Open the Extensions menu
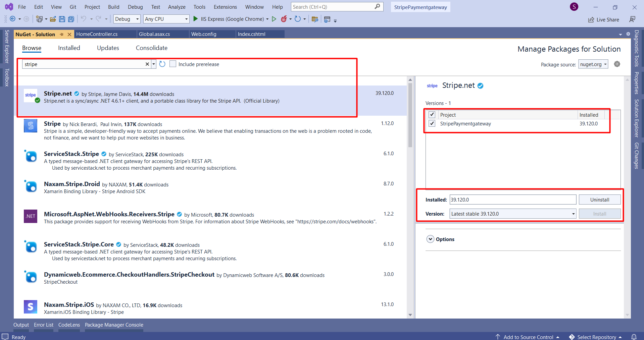The height and width of the screenshot is (340, 644). point(225,7)
